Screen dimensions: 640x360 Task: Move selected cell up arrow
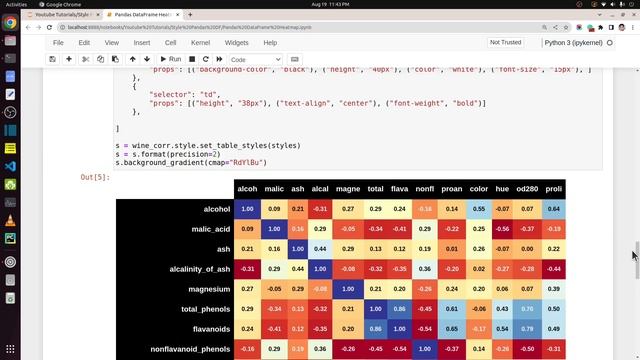pos(133,59)
